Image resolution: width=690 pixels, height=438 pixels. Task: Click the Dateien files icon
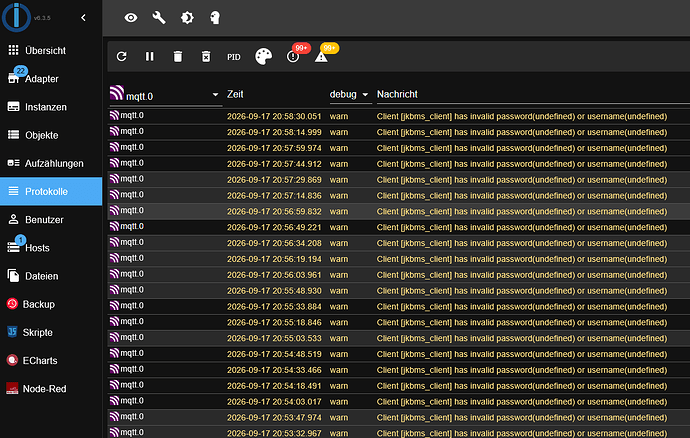(14, 276)
